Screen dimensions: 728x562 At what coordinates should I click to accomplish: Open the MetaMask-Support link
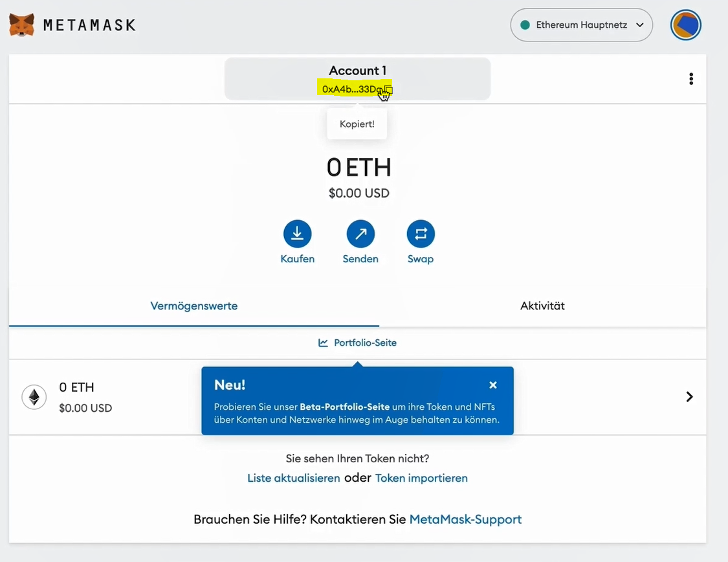[465, 519]
